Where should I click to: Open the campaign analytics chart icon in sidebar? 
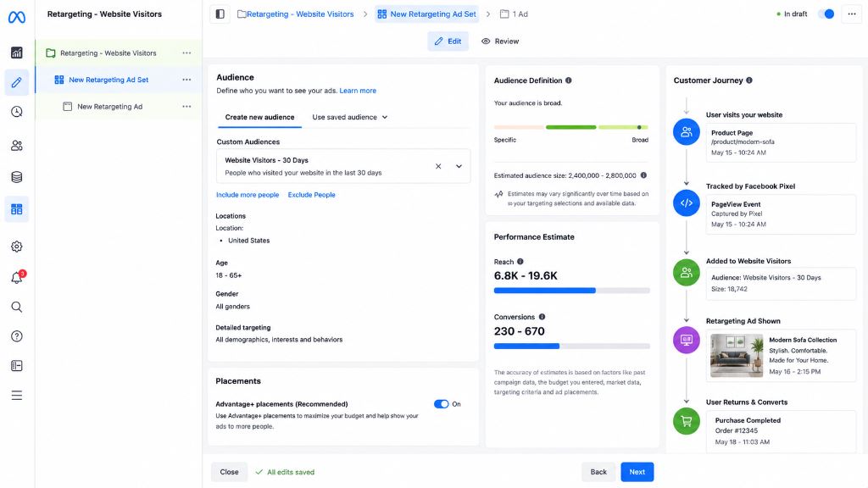pos(17,53)
